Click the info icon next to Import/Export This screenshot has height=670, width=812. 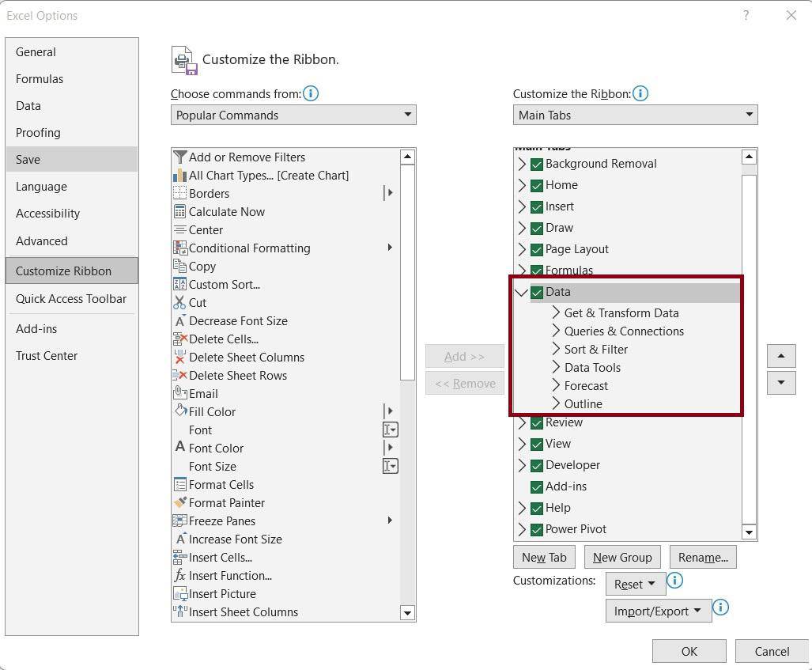pos(721,608)
